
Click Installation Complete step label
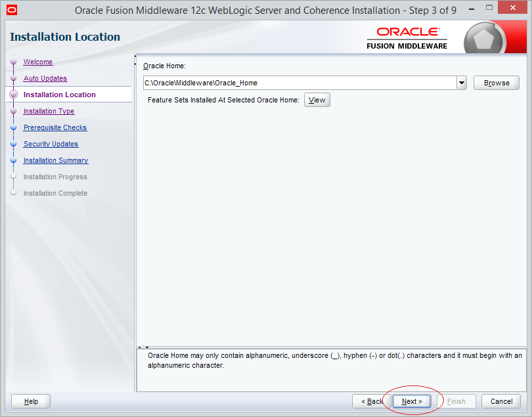click(x=55, y=193)
